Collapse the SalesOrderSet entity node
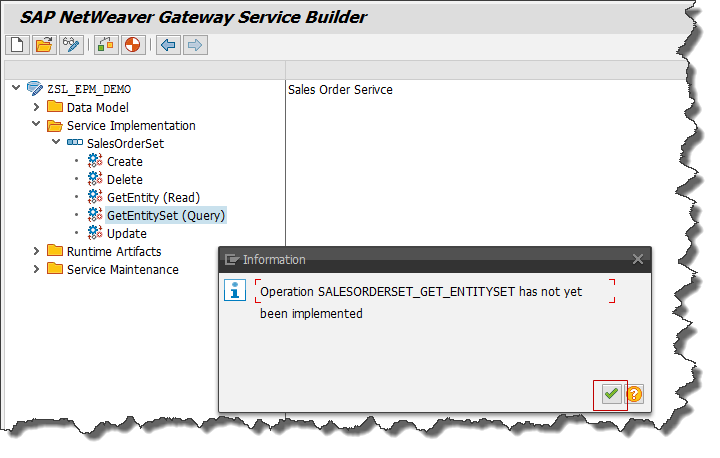 [57, 143]
